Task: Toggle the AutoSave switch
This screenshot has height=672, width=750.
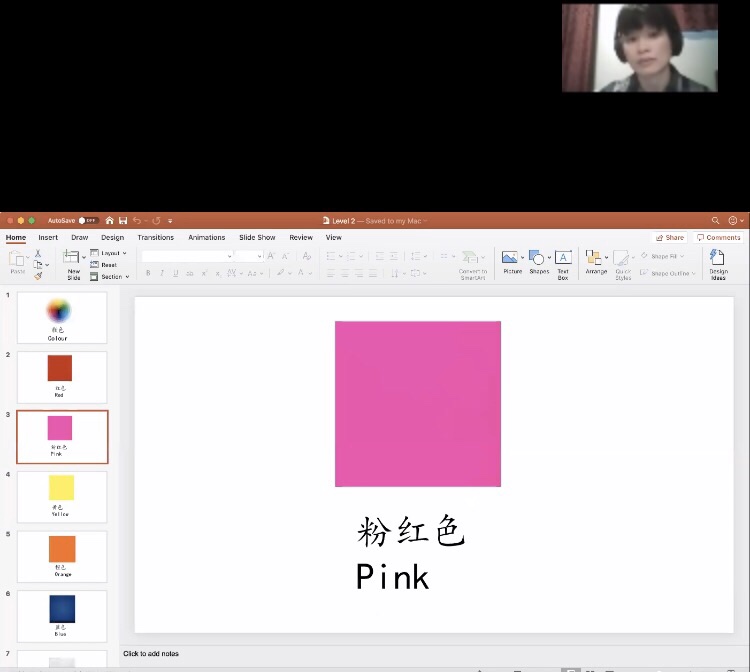Action: (87, 220)
